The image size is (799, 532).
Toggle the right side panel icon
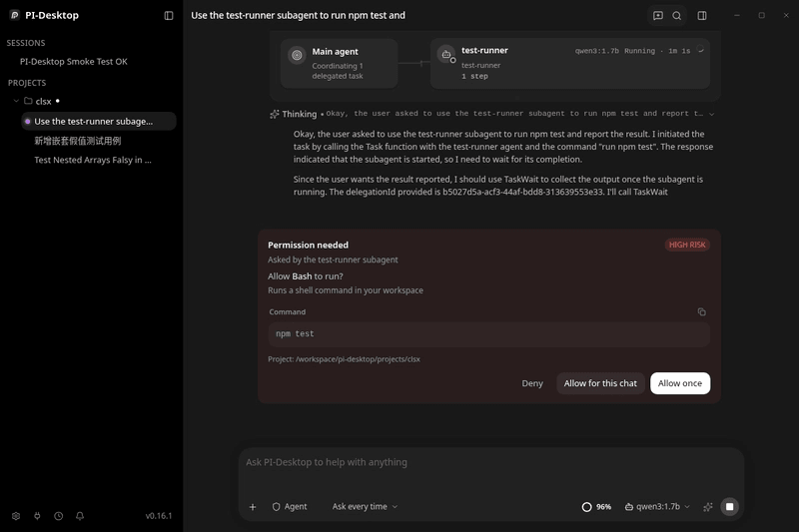click(x=702, y=16)
